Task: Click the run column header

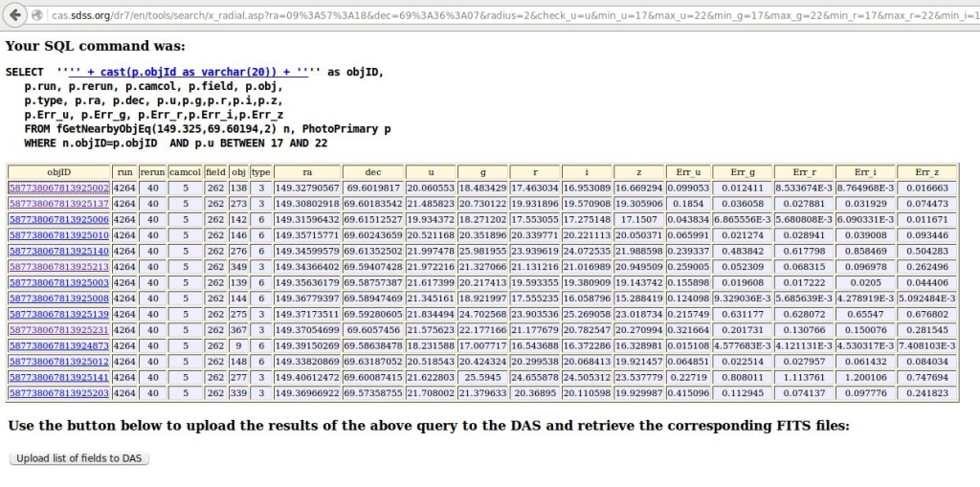Action: (124, 172)
